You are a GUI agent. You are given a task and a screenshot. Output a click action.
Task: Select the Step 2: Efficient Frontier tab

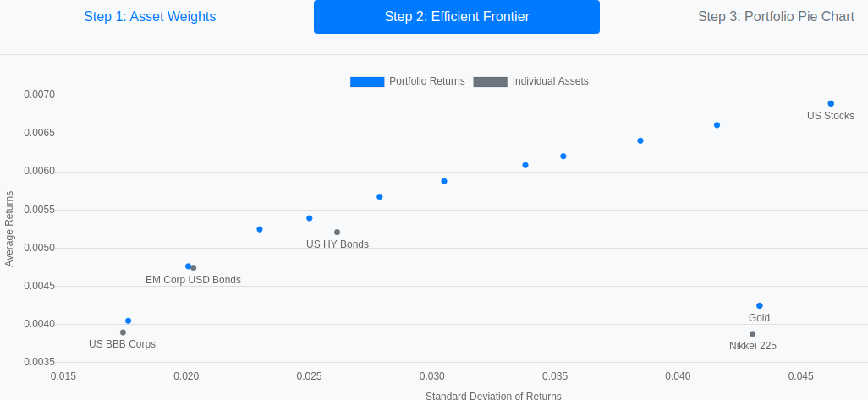click(457, 17)
